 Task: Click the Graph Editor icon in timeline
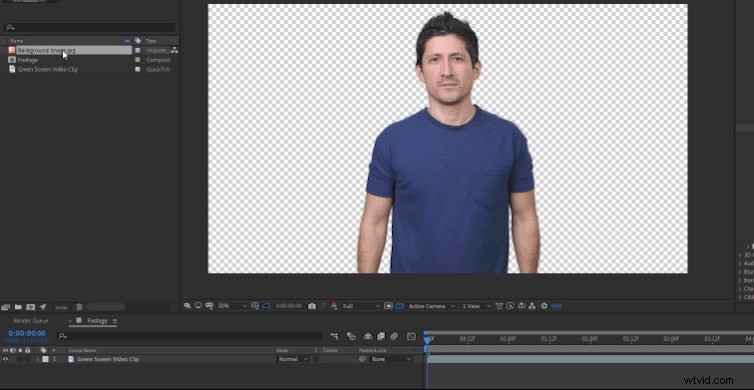(411, 336)
